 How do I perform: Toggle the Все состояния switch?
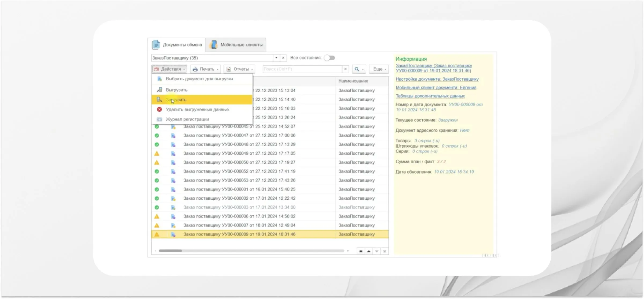[x=329, y=58]
